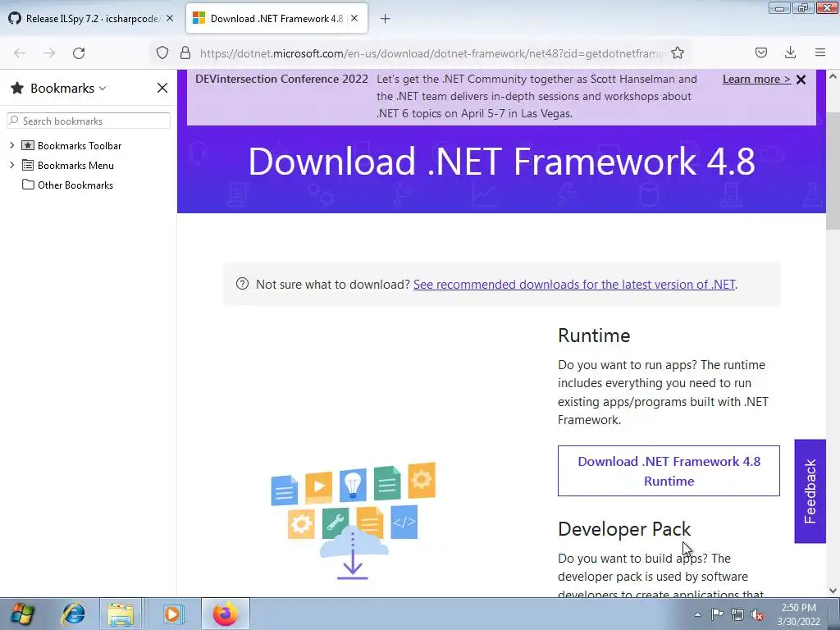Show hidden tray icons arrow

tap(697, 614)
